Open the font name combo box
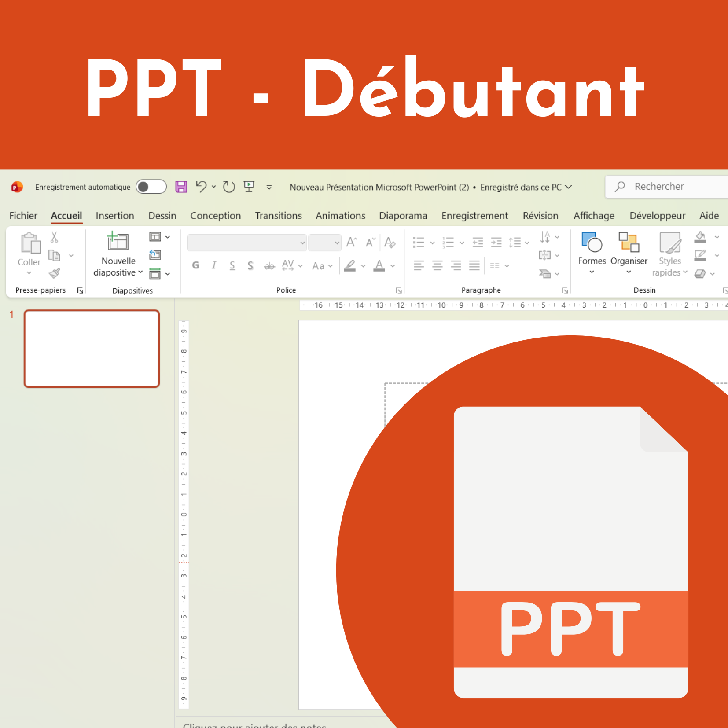The width and height of the screenshot is (728, 728). tap(247, 243)
